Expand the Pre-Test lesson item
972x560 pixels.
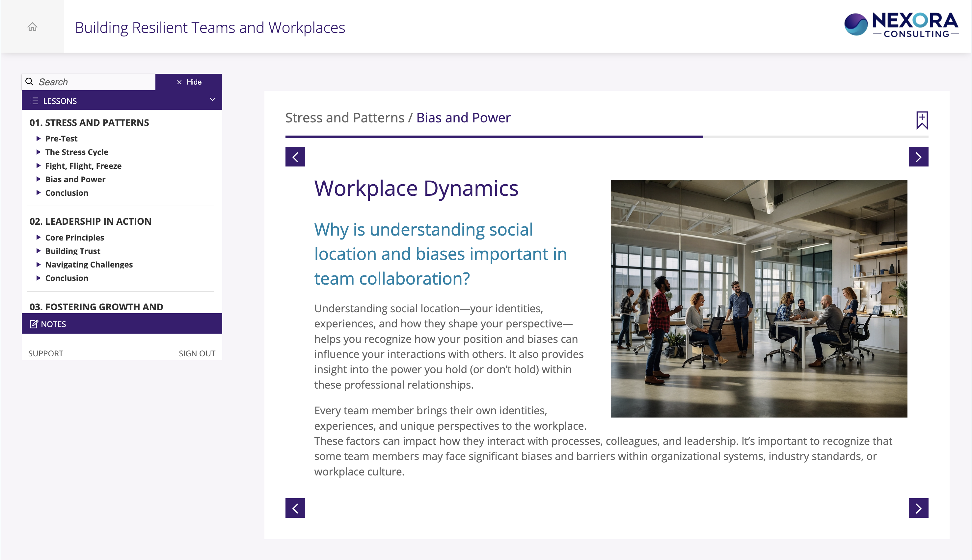(61, 139)
